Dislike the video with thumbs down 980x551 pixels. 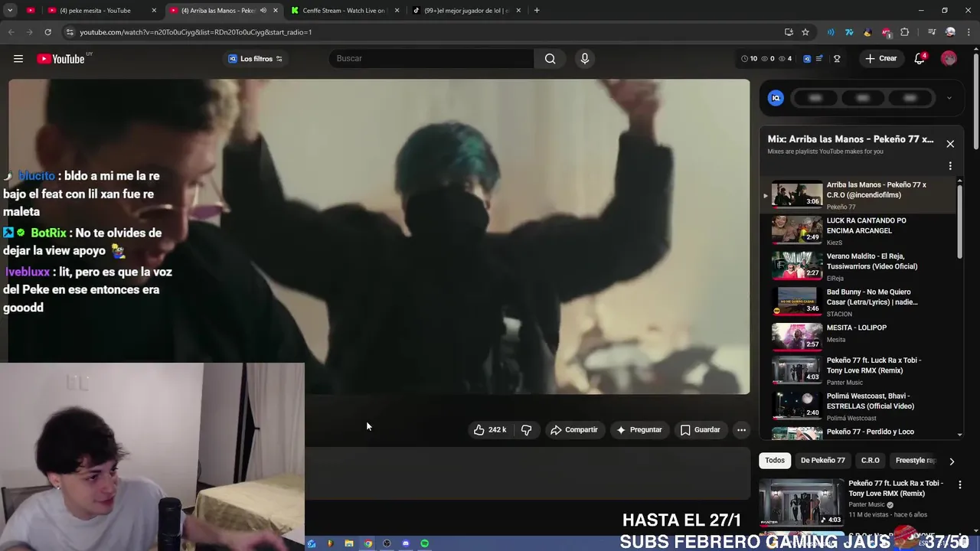526,430
